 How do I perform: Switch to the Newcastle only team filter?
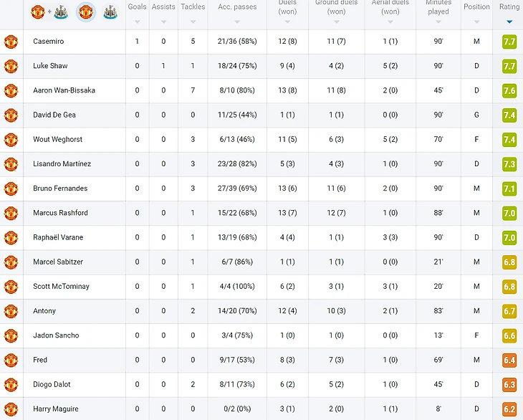110,11
